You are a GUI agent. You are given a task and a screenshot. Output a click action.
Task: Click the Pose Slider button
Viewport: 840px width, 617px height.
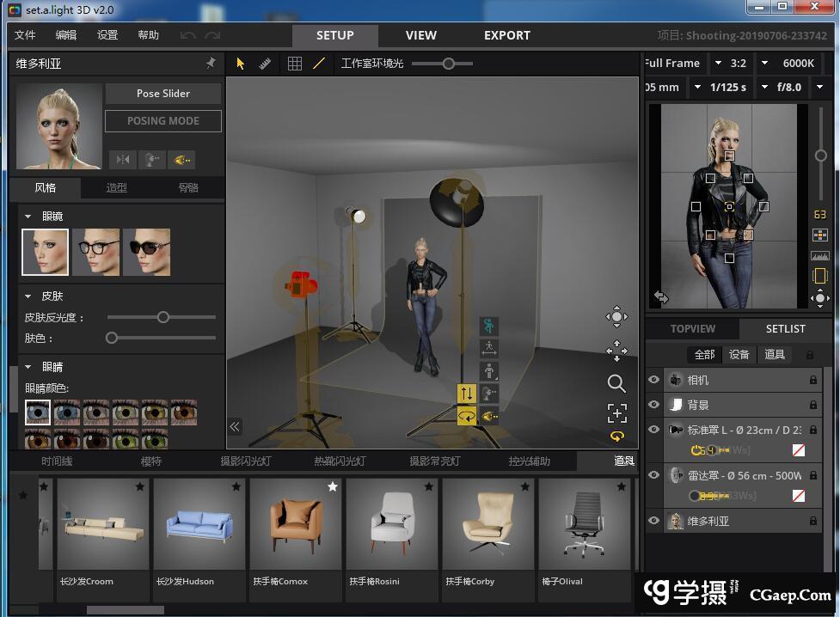coord(163,94)
